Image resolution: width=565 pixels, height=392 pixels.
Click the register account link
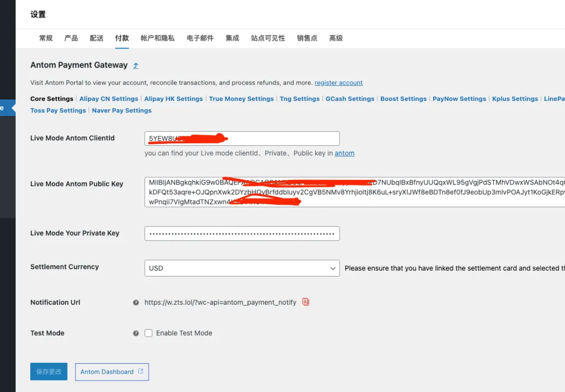tap(338, 83)
